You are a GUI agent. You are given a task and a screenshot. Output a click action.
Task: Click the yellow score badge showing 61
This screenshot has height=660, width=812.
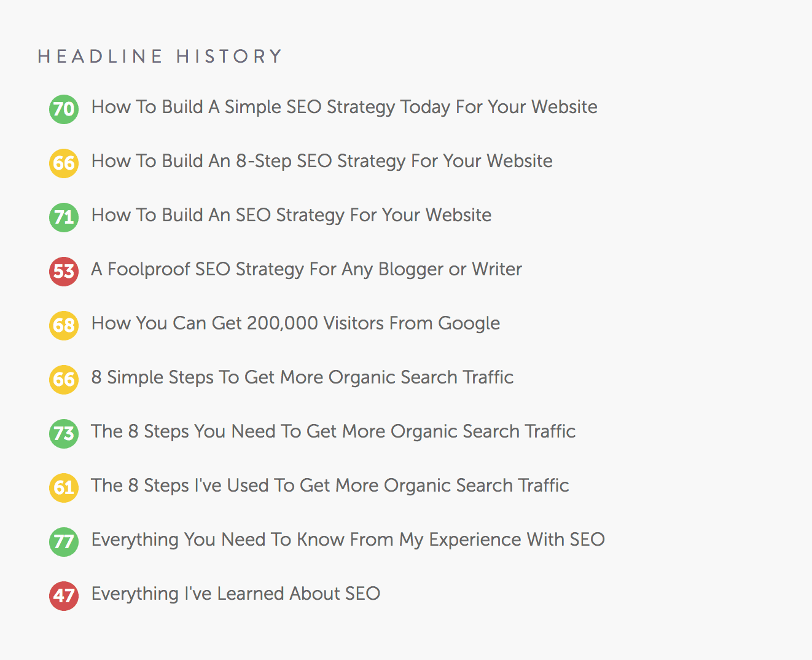(63, 487)
